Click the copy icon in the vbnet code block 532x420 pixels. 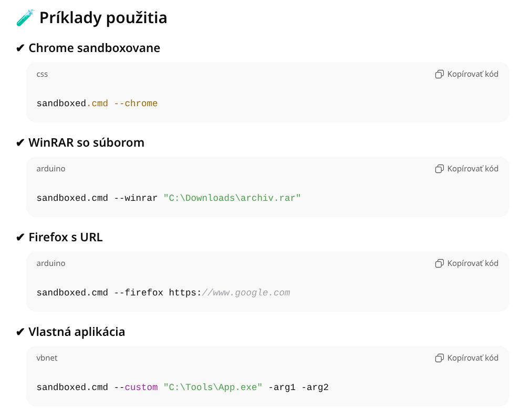[x=439, y=357]
